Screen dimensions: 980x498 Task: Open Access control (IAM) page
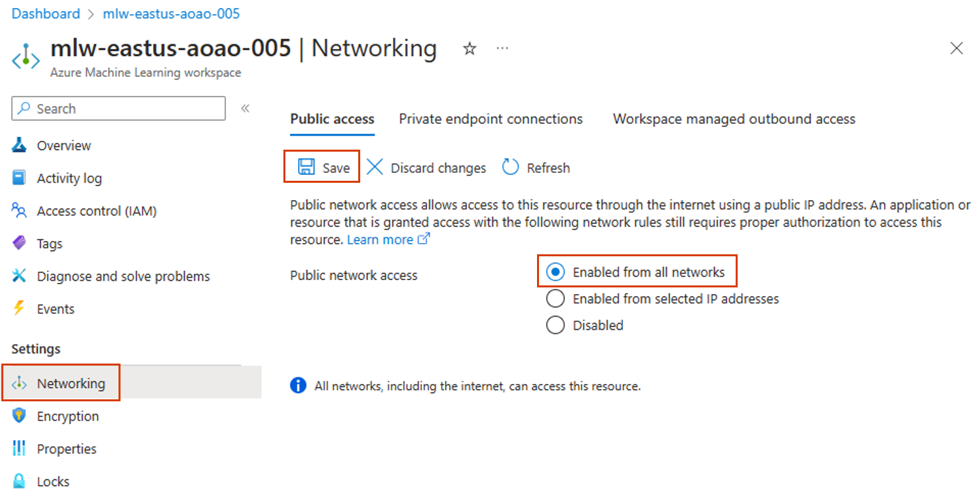click(x=96, y=211)
